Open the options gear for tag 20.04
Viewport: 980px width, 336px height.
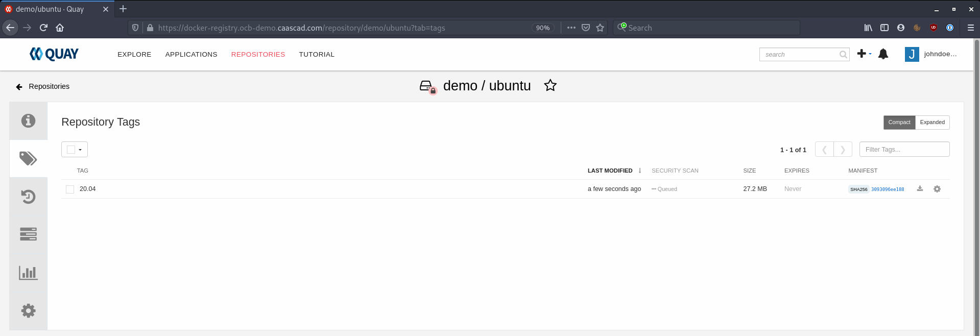coord(937,189)
